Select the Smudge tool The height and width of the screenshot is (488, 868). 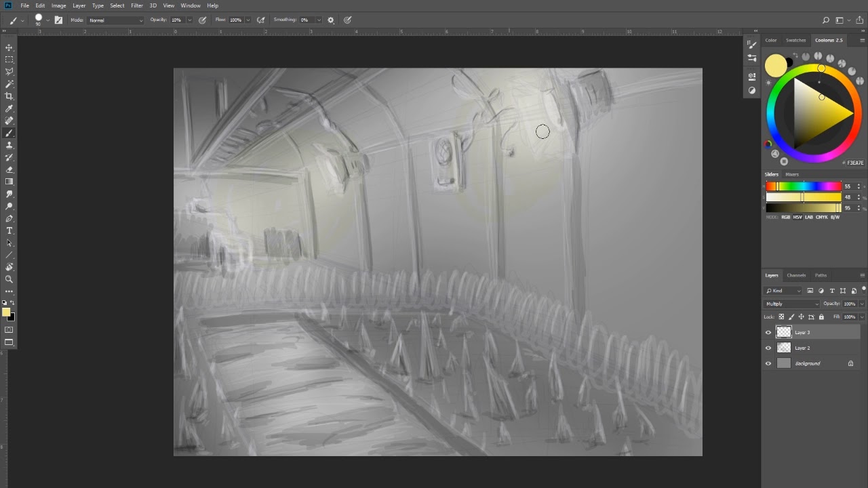pos(9,194)
